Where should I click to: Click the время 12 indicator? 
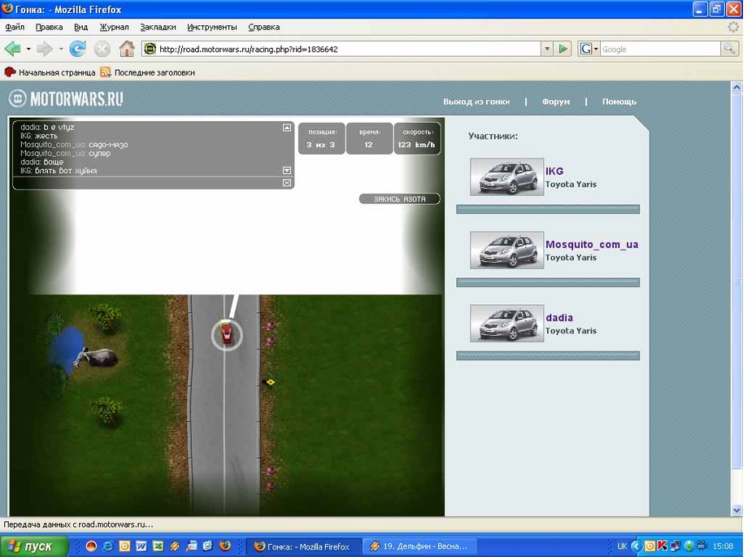(369, 139)
